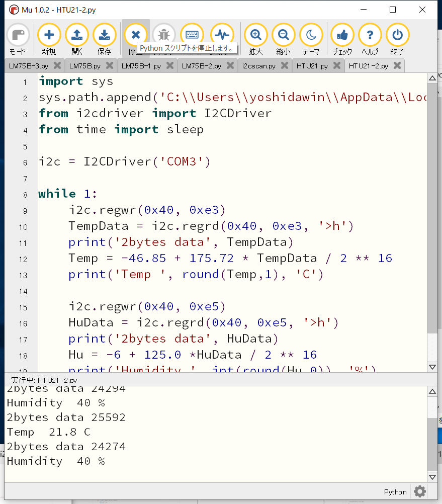Switch theme using テーマ moon icon
Viewport: 442px width, 504px height.
point(311,39)
